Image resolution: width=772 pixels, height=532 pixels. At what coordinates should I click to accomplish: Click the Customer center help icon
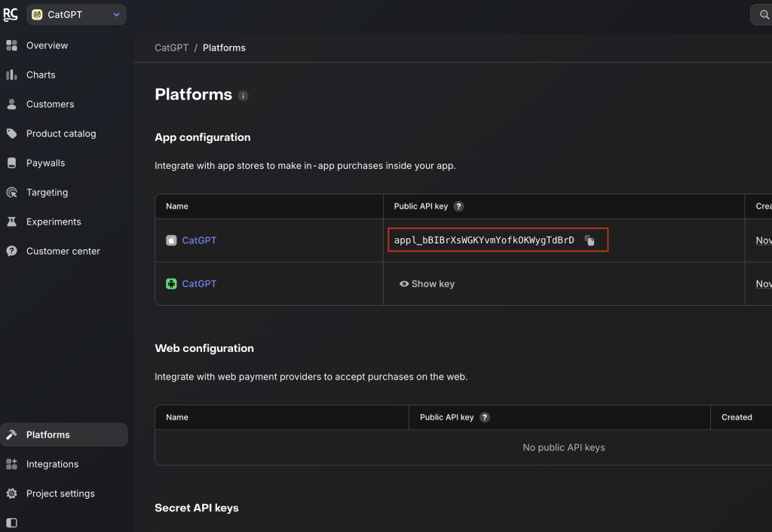tap(12, 252)
